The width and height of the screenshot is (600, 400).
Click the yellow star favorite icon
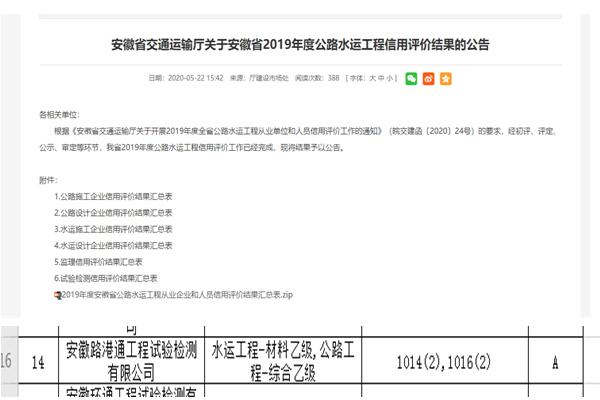tap(446, 78)
